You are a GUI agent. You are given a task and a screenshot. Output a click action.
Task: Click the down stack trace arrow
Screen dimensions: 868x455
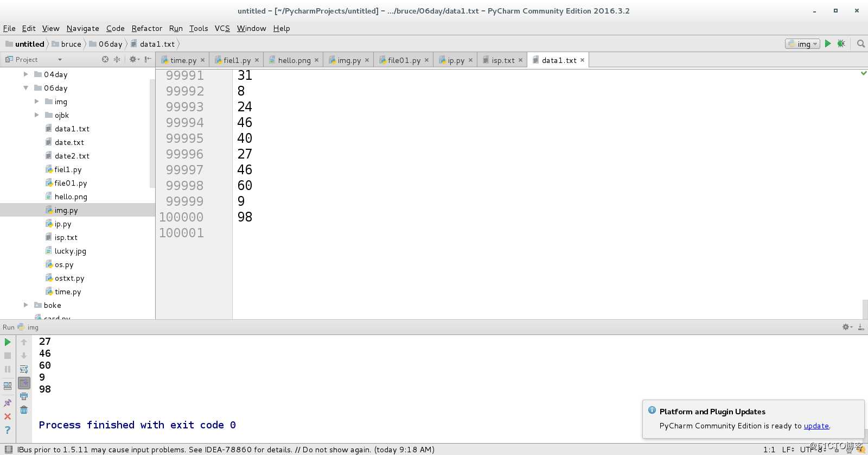(x=24, y=356)
